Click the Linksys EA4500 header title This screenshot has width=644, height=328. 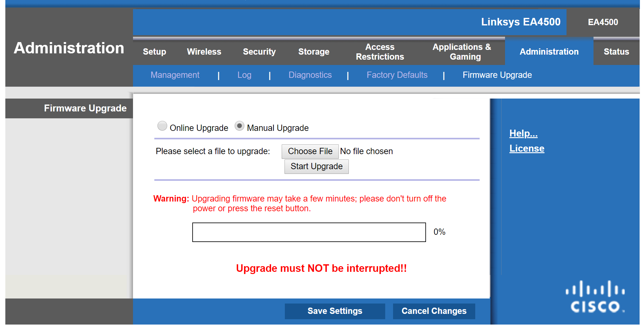[521, 22]
